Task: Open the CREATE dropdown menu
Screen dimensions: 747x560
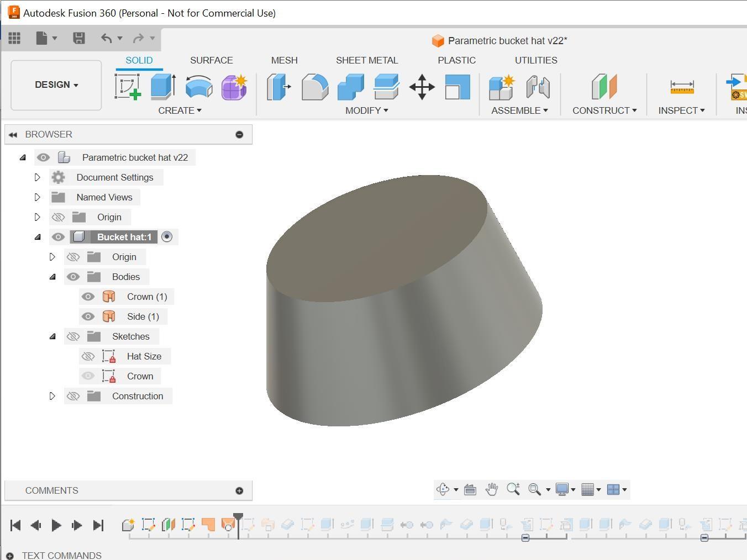Action: (180, 110)
